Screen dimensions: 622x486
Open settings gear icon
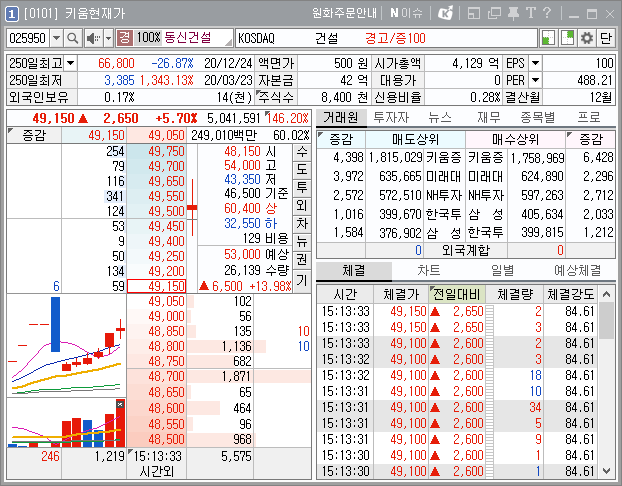tap(587, 38)
